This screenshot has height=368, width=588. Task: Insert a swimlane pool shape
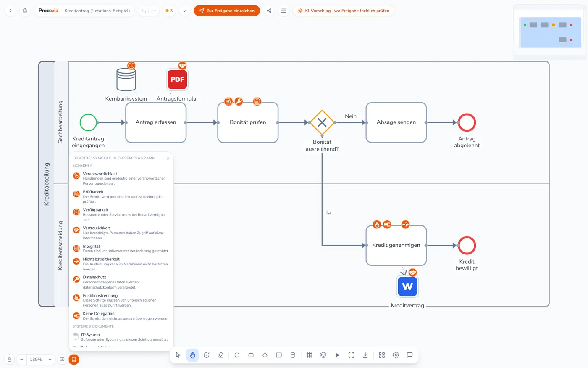coord(279,355)
